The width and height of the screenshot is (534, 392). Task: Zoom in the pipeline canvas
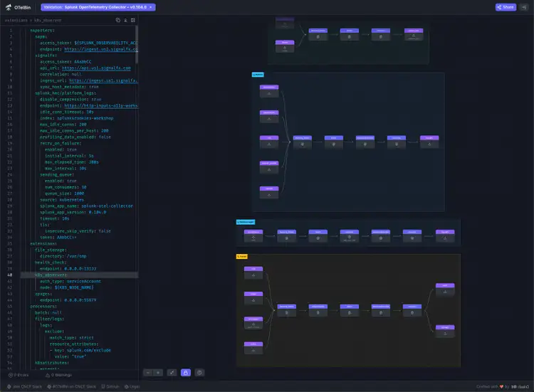[x=158, y=372]
